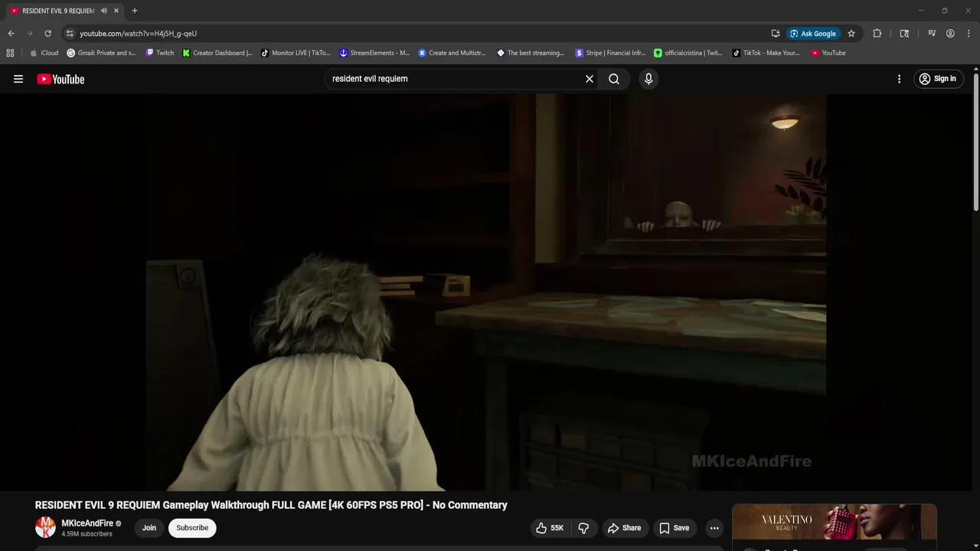Open MKIceAndFire channel avatar
The width and height of the screenshot is (980, 551).
pos(46,527)
